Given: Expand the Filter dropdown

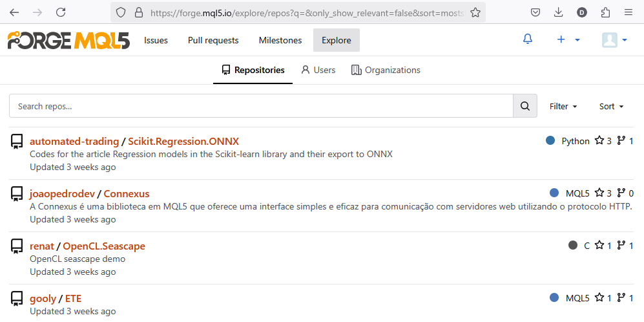Looking at the screenshot, I should [563, 107].
